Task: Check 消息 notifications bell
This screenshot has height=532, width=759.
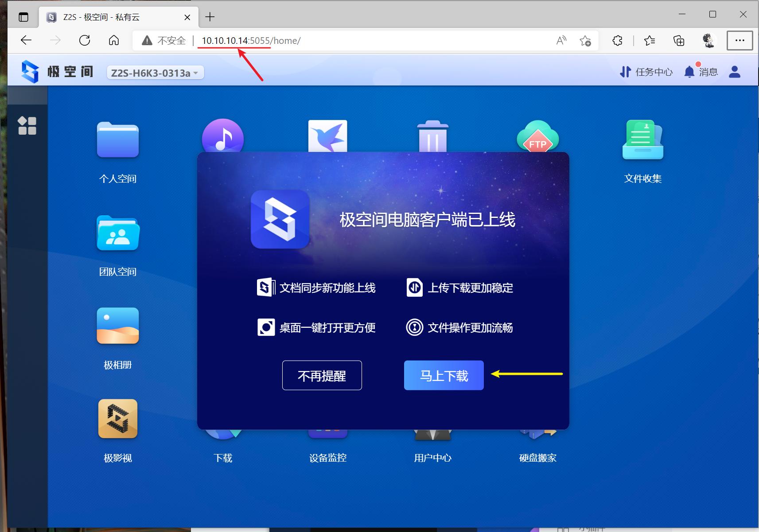Action: coord(701,71)
